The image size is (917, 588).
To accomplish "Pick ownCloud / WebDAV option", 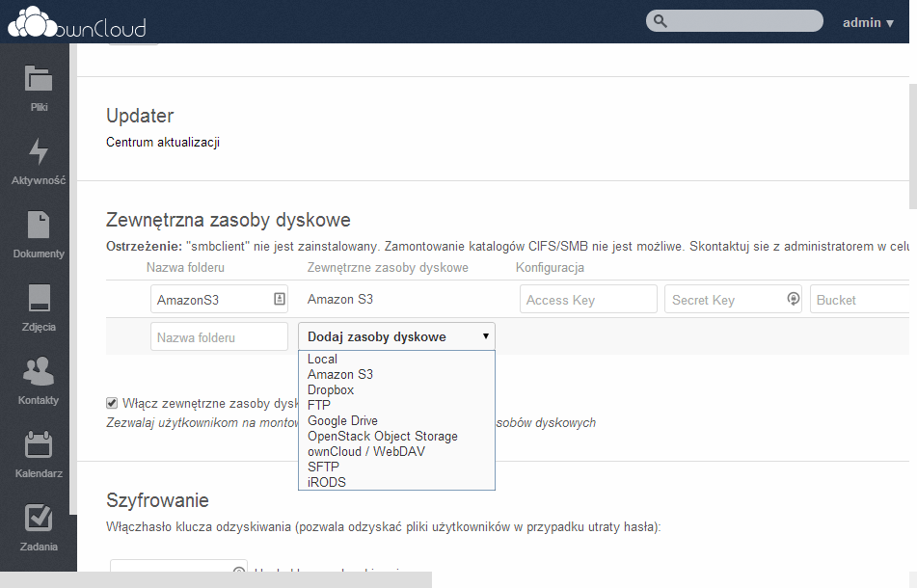I will pos(396,451).
